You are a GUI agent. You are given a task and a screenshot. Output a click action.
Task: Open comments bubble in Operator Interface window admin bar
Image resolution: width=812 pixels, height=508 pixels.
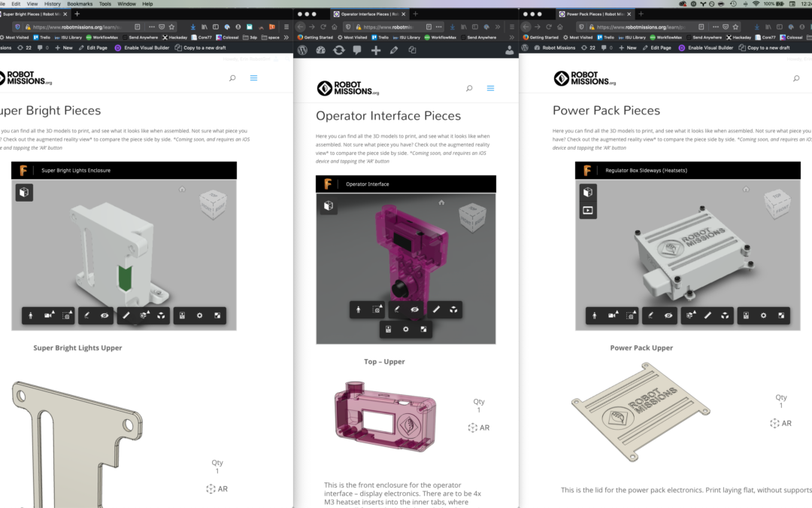pos(357,50)
